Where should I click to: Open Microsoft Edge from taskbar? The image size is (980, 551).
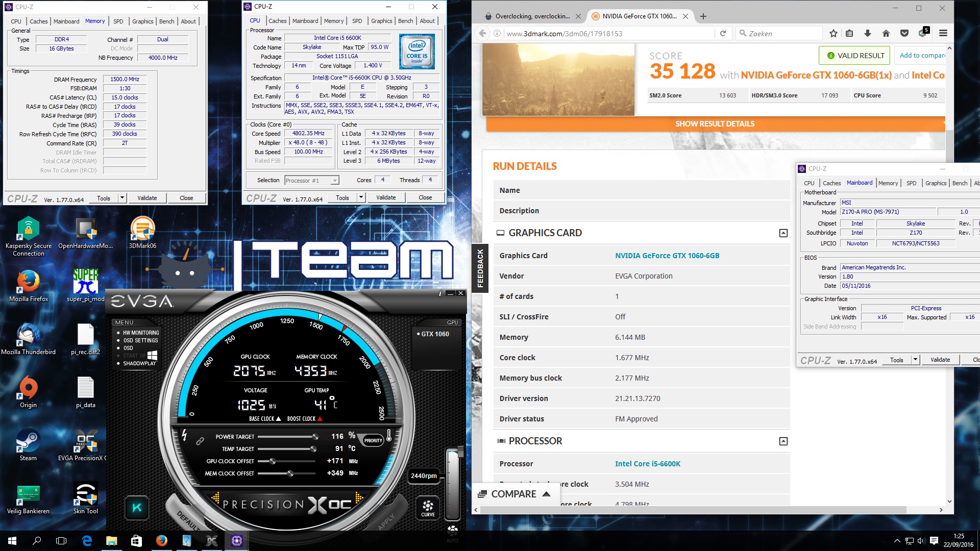[x=87, y=541]
